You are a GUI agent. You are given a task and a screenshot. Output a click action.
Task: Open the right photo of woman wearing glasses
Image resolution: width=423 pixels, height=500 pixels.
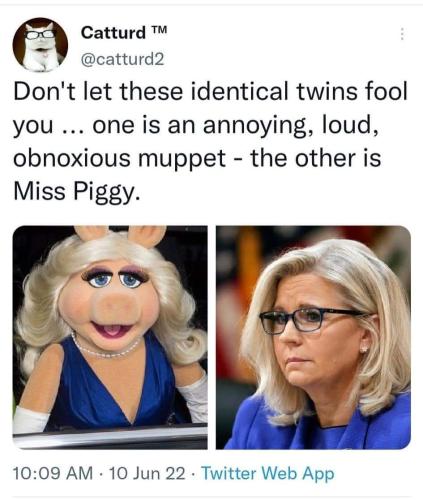(x=313, y=337)
